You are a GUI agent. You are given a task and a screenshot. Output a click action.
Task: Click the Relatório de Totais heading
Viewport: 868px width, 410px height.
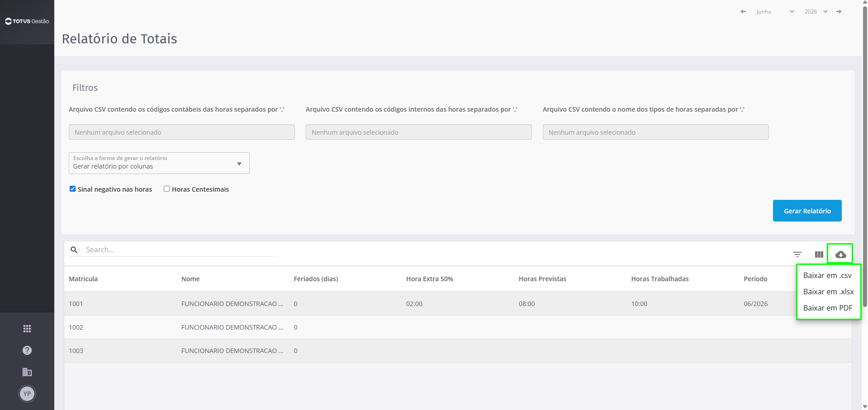tap(119, 39)
